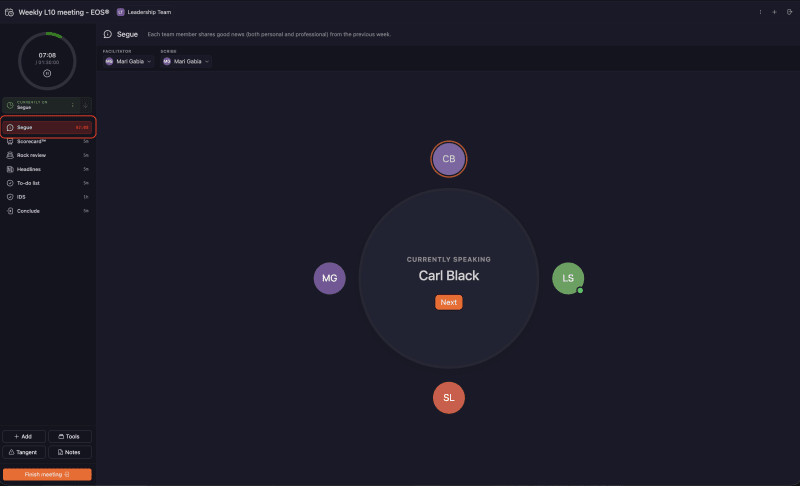Open options dots in Currently On box
Image resolution: width=800 pixels, height=486 pixels.
(x=72, y=105)
